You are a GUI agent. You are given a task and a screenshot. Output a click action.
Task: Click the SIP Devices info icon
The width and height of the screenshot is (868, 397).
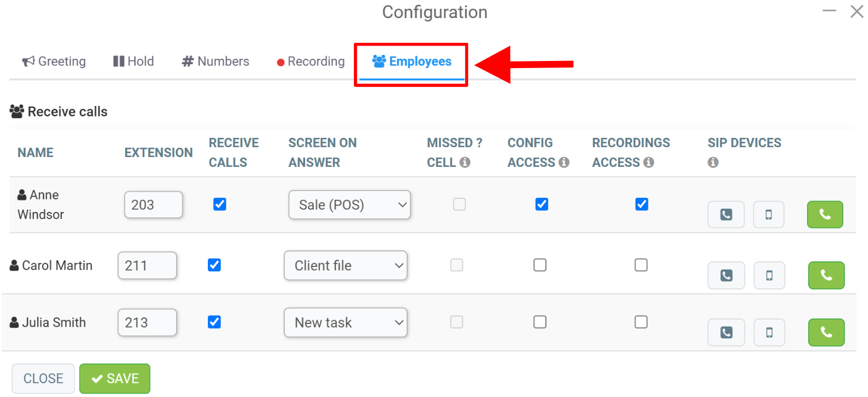coord(713,163)
